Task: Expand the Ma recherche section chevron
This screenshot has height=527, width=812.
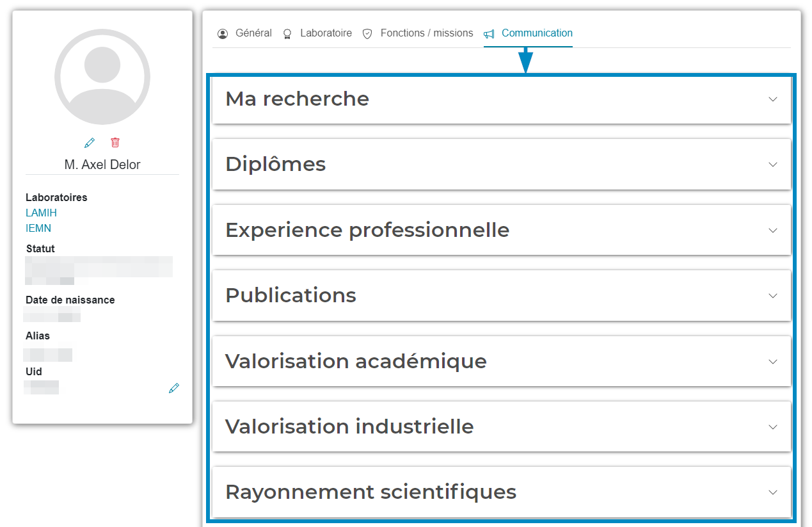Action: tap(773, 99)
